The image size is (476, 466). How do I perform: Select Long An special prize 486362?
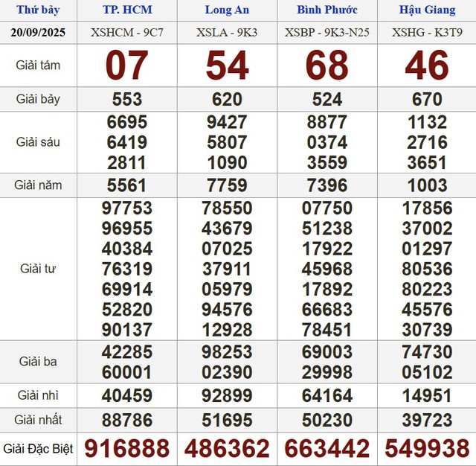click(x=227, y=448)
